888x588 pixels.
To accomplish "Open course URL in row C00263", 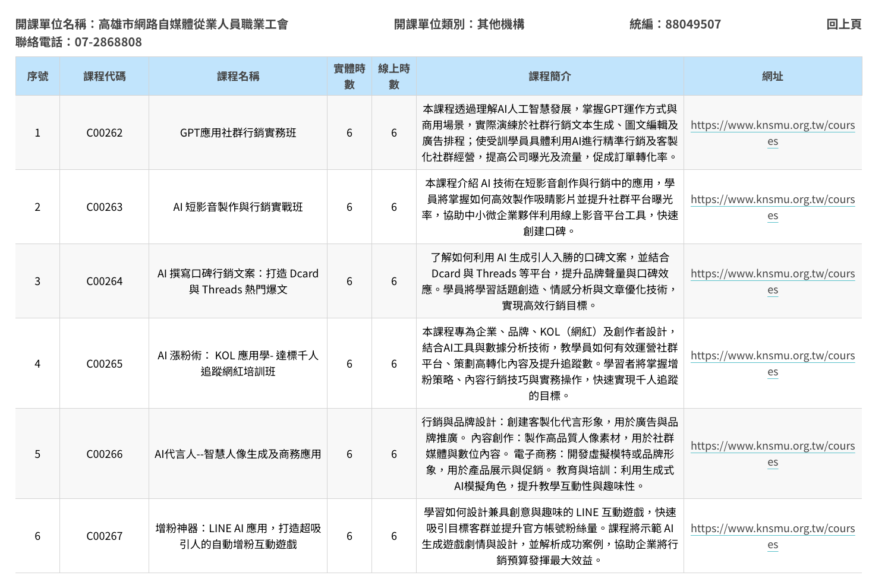I will (x=772, y=200).
